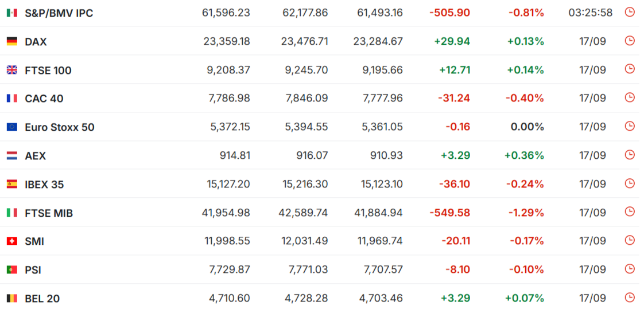Click the BEL 20 index name
The width and height of the screenshot is (644, 309).
click(42, 299)
